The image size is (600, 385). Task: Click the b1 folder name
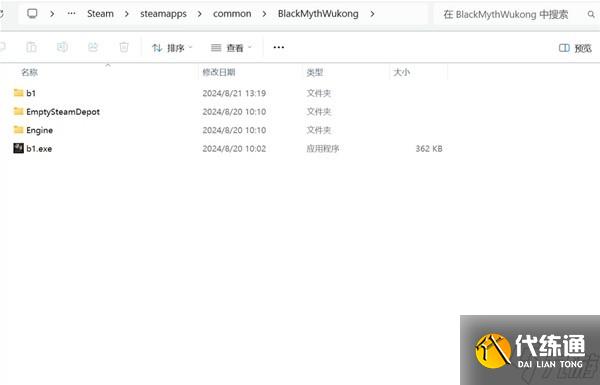(x=31, y=93)
